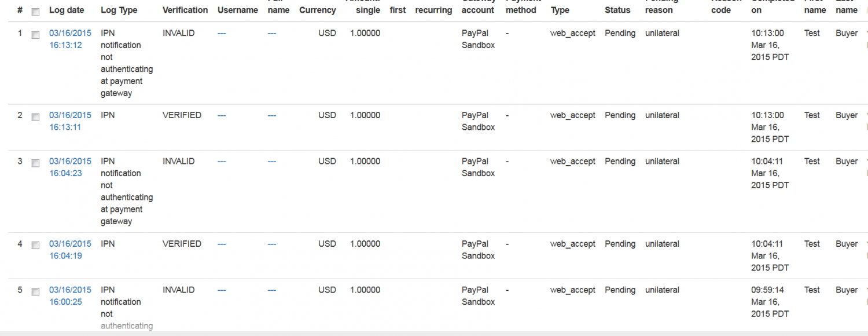
Task: Open log entry 03/16/2015 16:13:11
Action: click(70, 121)
